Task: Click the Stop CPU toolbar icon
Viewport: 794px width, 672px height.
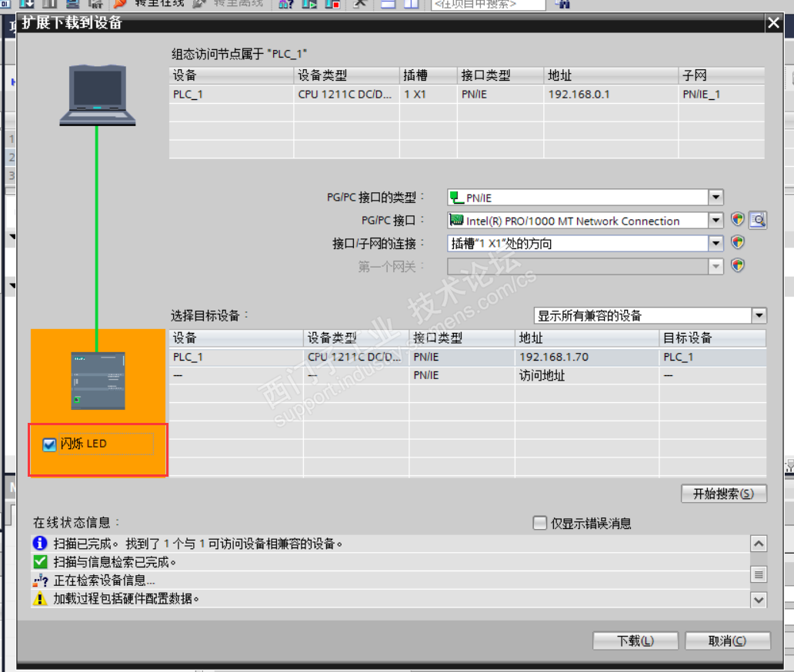Action: click(332, 4)
